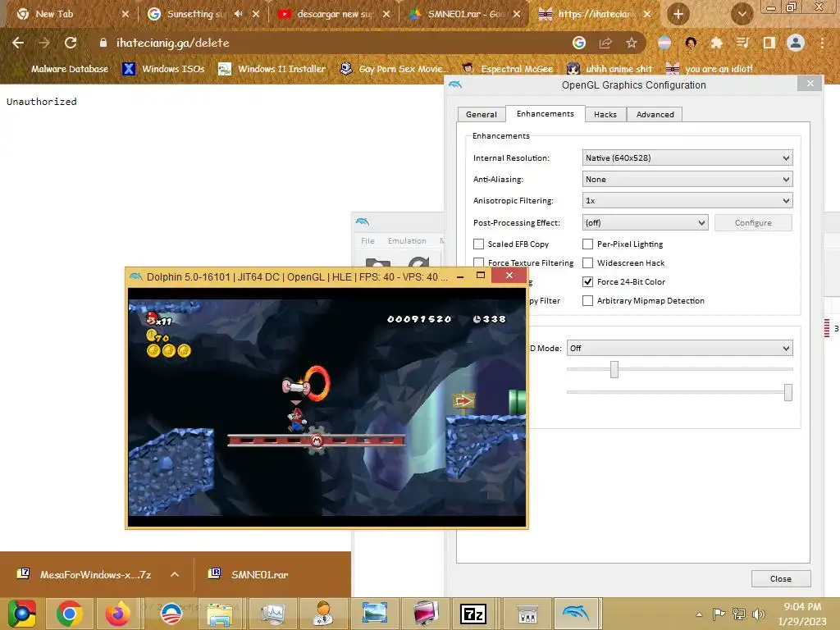The height and width of the screenshot is (630, 840).
Task: Go back in Chrome browser
Action: pos(18,43)
